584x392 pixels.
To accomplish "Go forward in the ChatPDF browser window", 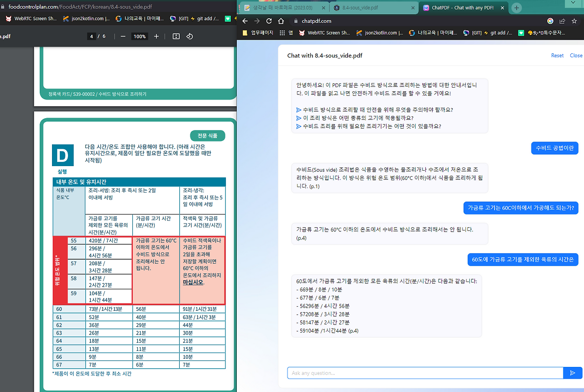I will 257,21.
